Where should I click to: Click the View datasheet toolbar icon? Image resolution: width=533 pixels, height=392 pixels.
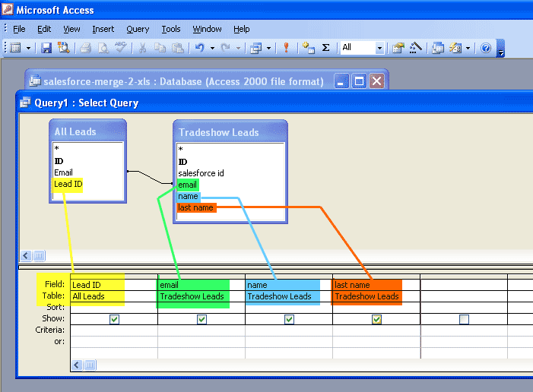tap(15, 48)
